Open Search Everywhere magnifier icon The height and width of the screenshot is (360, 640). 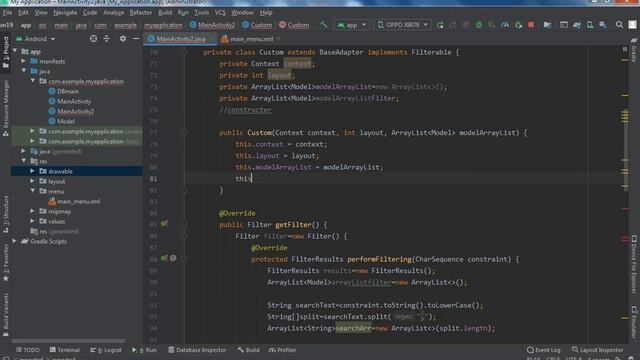[x=619, y=25]
